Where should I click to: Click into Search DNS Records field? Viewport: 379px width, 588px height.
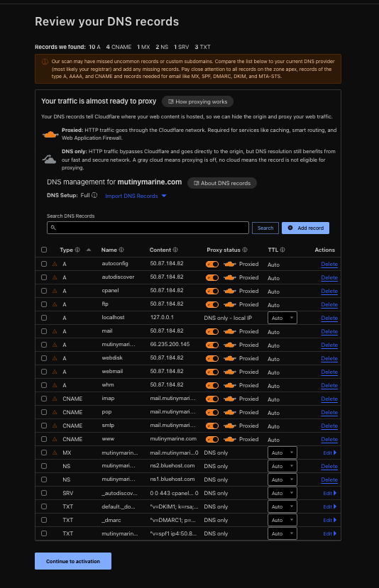(x=148, y=228)
